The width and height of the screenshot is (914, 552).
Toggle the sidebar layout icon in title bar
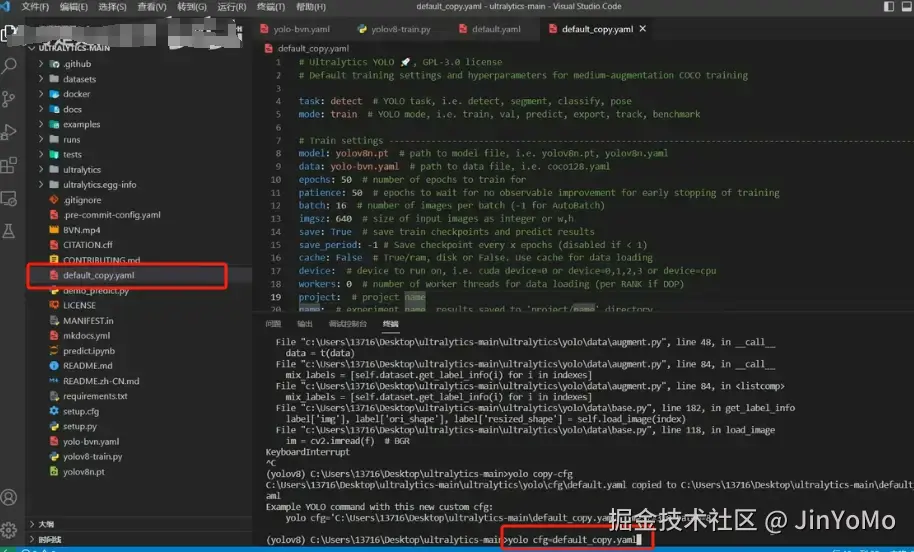[x=888, y=6]
